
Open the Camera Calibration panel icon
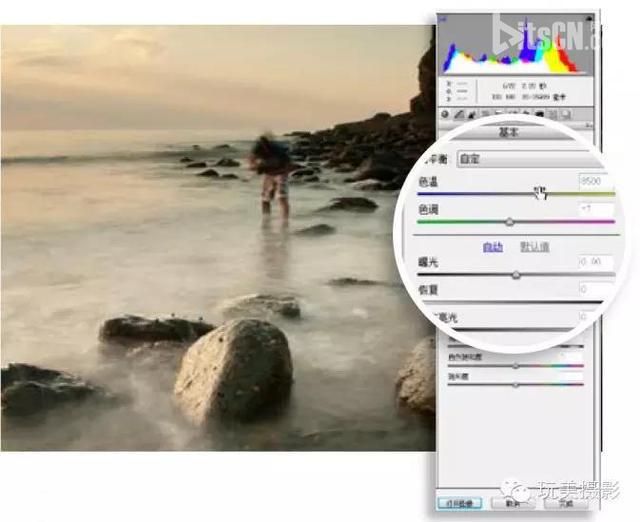pos(540,114)
